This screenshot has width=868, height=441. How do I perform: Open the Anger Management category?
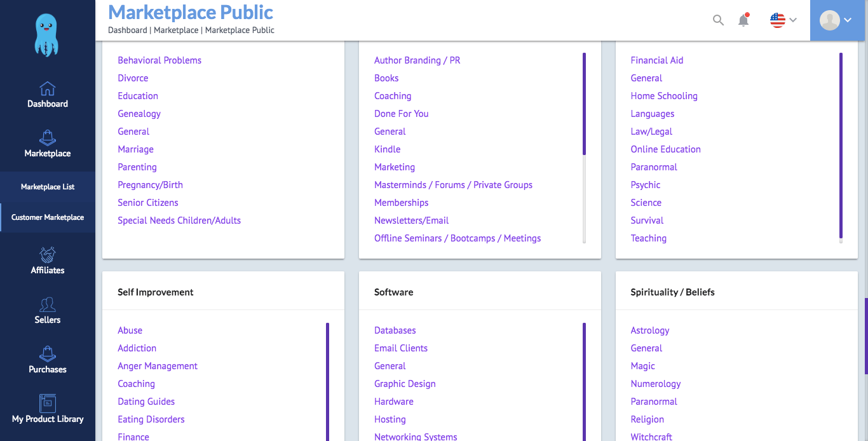[x=158, y=366]
